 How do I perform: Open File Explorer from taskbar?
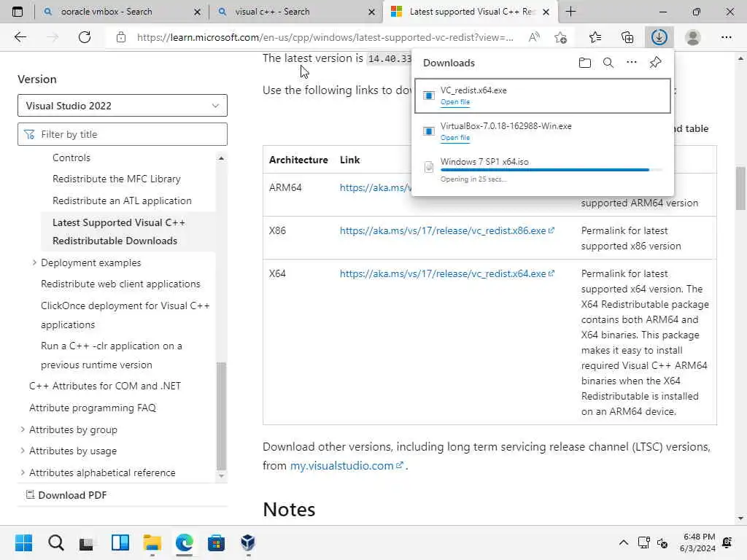(x=152, y=542)
